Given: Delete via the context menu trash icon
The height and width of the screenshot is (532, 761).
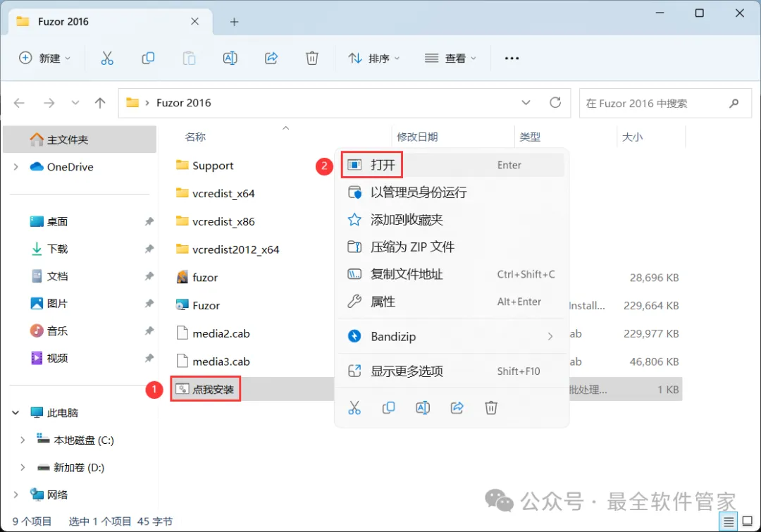Looking at the screenshot, I should 491,408.
